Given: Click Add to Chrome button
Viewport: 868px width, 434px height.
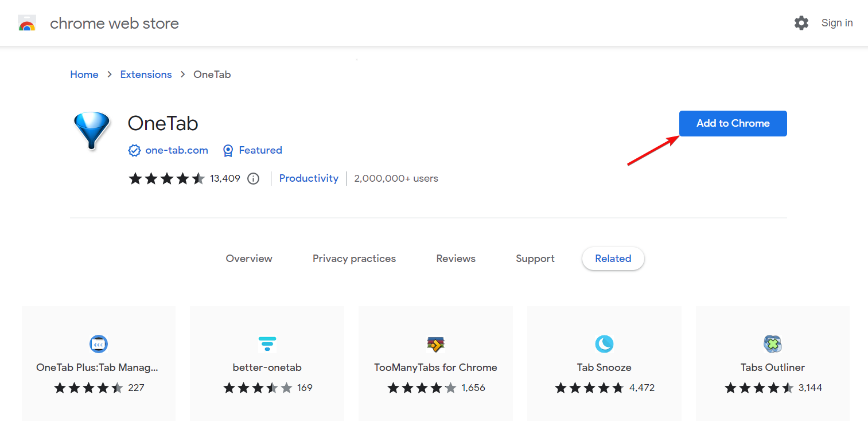Looking at the screenshot, I should coord(733,123).
